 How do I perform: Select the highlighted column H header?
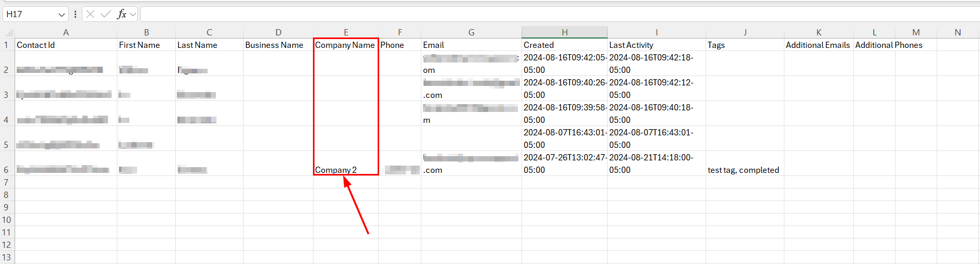coord(564,32)
